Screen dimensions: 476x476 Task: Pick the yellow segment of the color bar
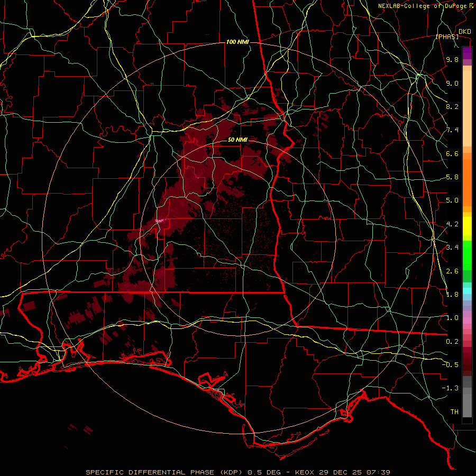(x=467, y=226)
